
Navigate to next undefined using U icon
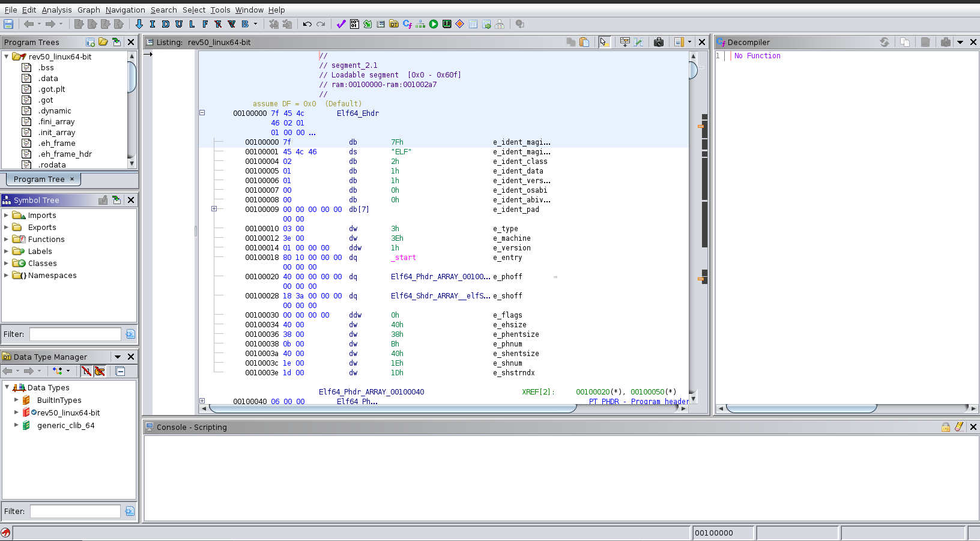click(179, 24)
